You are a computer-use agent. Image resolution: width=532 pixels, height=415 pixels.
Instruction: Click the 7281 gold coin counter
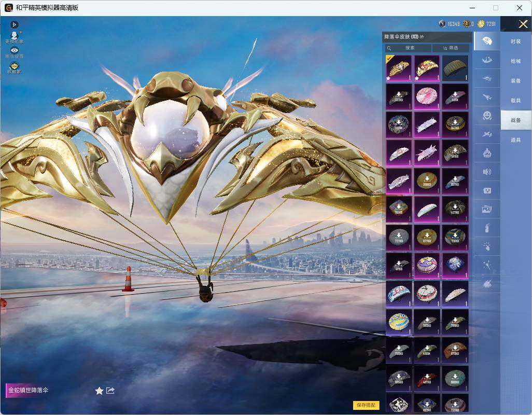pyautogui.click(x=486, y=24)
